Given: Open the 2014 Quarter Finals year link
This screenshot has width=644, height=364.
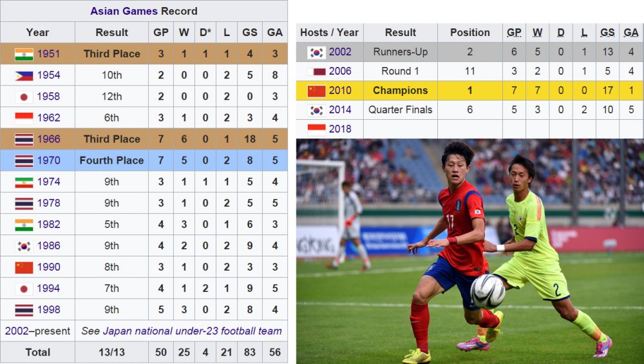Looking at the screenshot, I should pyautogui.click(x=340, y=110).
